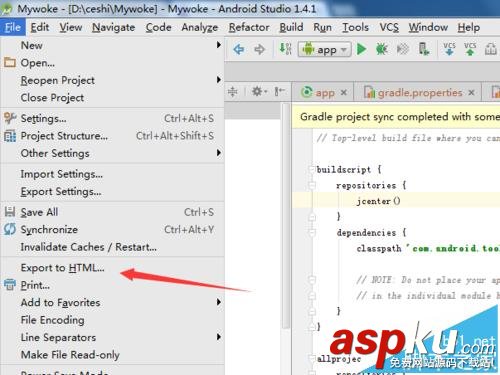The height and width of the screenshot is (375, 500).
Task: Open the Run menu
Action: pyautogui.click(x=322, y=27)
